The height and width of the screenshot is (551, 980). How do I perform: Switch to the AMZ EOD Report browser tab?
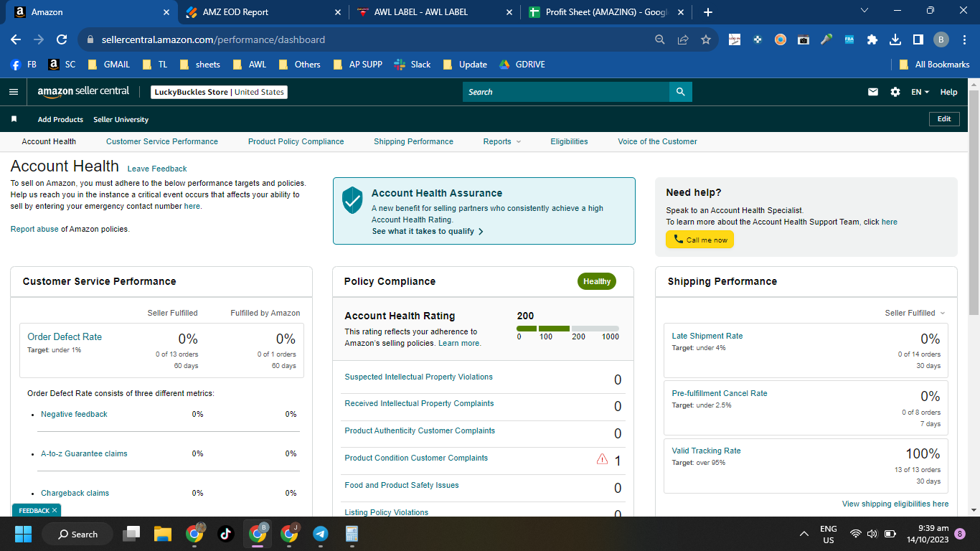263,12
